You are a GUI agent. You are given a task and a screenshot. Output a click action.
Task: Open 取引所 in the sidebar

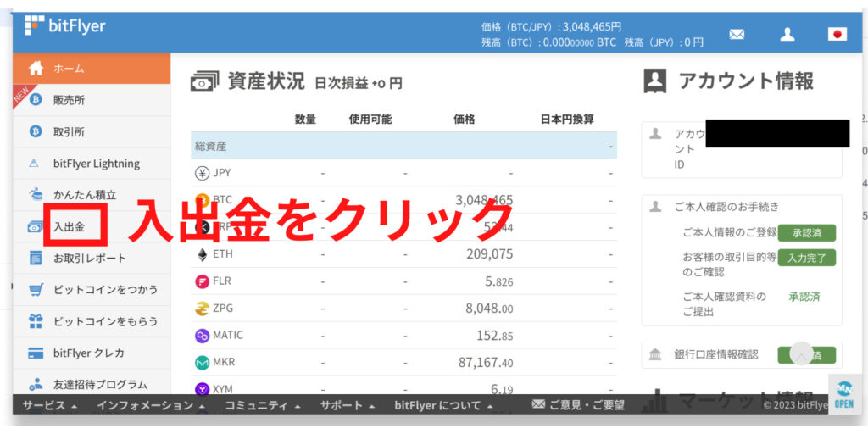coord(92,131)
